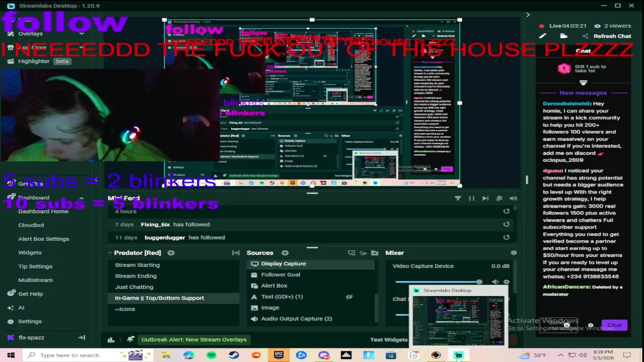The image size is (644, 362).
Task: Open scene transitions next to Predator [Red]
Action: click(x=235, y=253)
